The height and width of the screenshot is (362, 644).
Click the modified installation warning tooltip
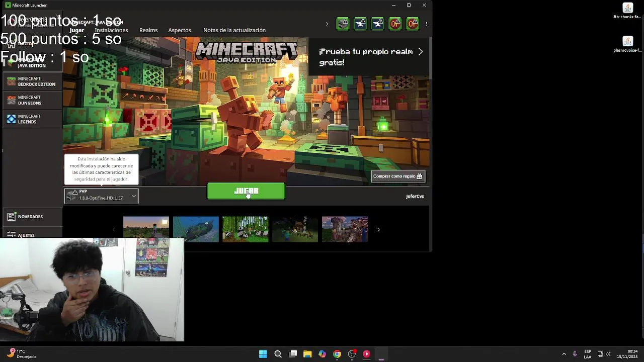coord(101,169)
